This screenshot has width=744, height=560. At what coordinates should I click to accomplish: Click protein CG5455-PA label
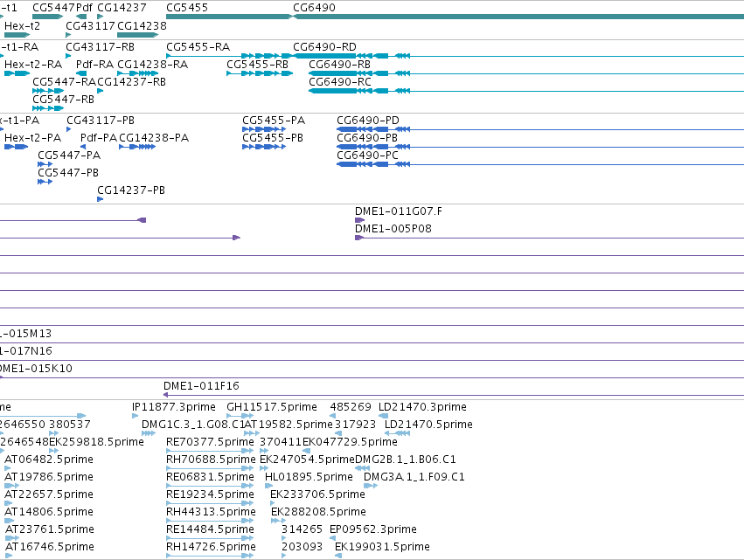coord(274,121)
